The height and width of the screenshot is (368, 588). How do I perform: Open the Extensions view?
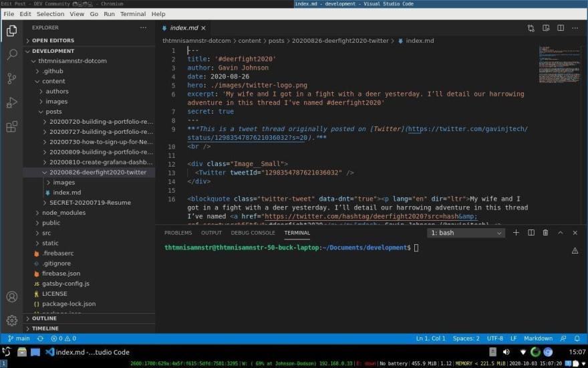tap(11, 126)
